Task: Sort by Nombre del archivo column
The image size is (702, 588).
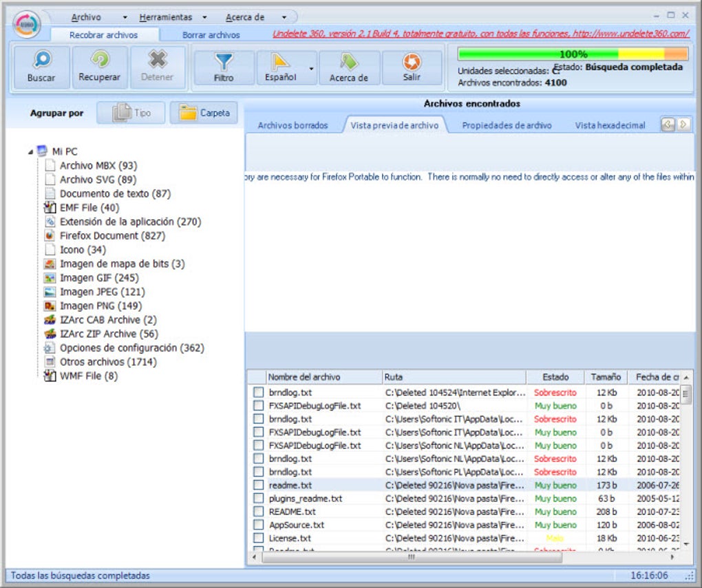Action: click(x=324, y=377)
